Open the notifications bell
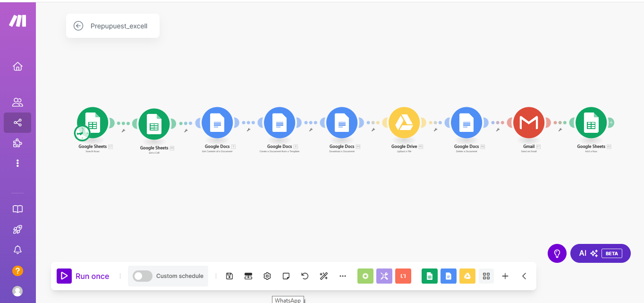 (x=17, y=250)
